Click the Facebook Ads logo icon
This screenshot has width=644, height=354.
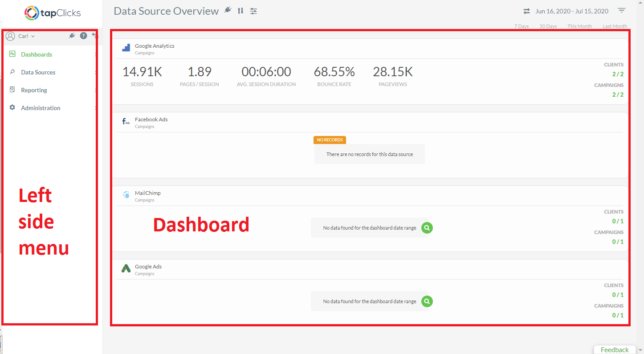[x=126, y=121]
